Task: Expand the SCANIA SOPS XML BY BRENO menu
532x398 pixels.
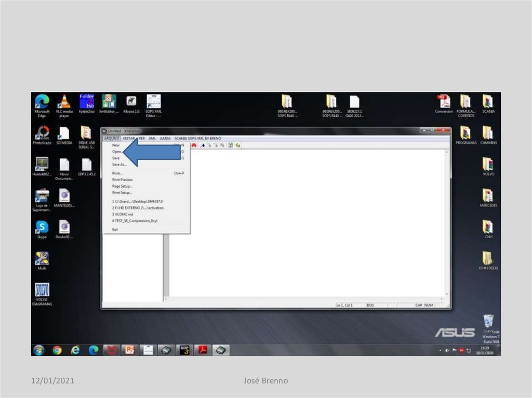Action: point(197,139)
